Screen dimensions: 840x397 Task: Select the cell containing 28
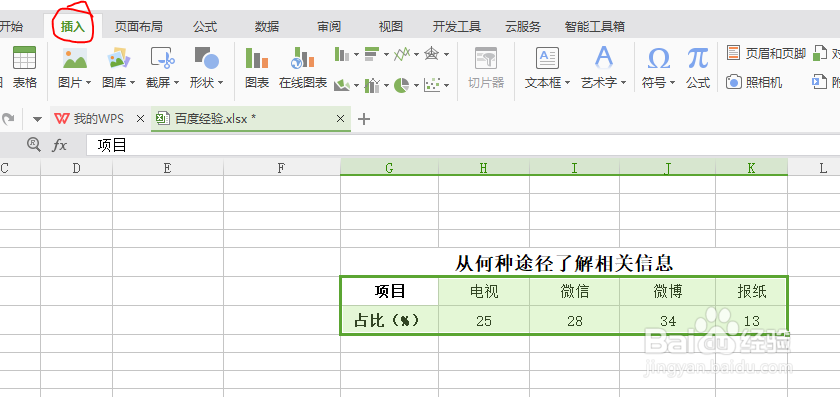pyautogui.click(x=574, y=320)
